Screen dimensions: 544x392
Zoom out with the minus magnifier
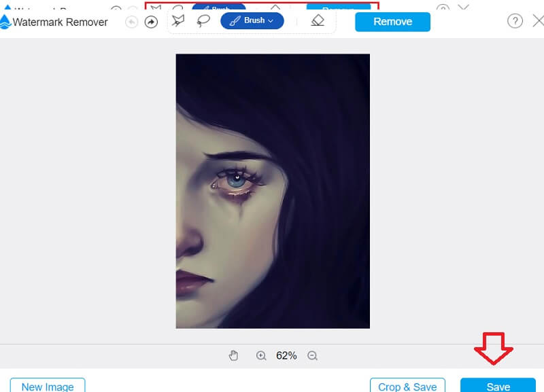point(312,355)
